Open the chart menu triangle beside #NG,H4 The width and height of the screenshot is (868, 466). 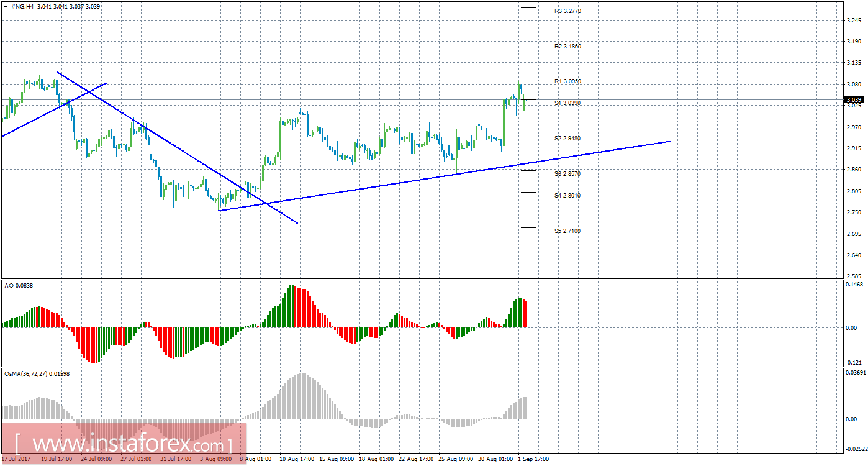pyautogui.click(x=6, y=6)
